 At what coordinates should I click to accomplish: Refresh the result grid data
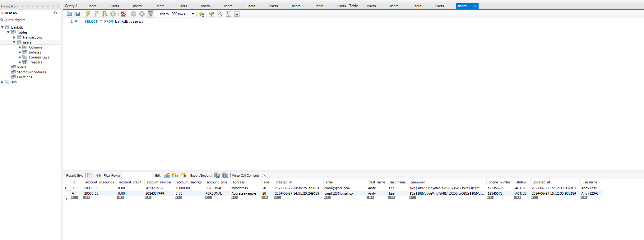pos(99,175)
